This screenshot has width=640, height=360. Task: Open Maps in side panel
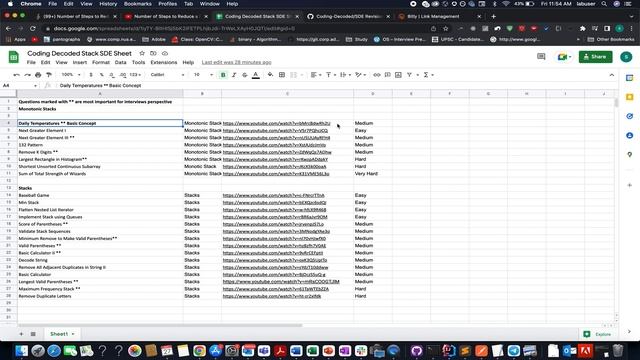click(629, 155)
